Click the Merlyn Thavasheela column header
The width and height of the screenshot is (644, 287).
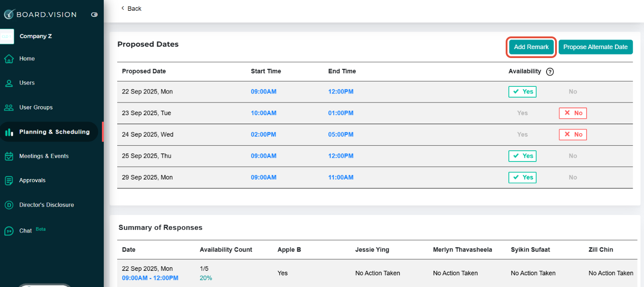[463, 250]
